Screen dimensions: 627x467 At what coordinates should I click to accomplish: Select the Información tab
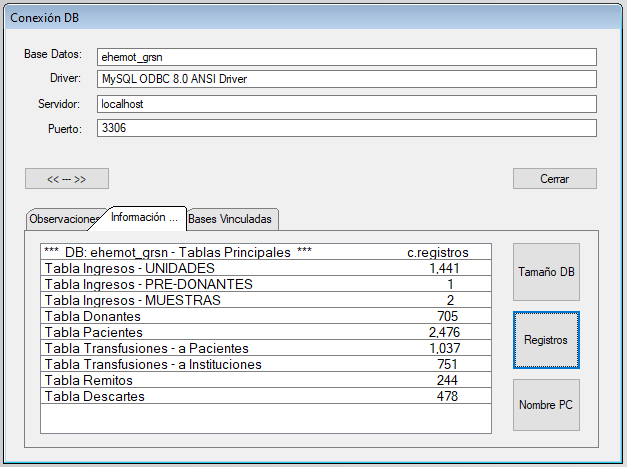(x=144, y=217)
